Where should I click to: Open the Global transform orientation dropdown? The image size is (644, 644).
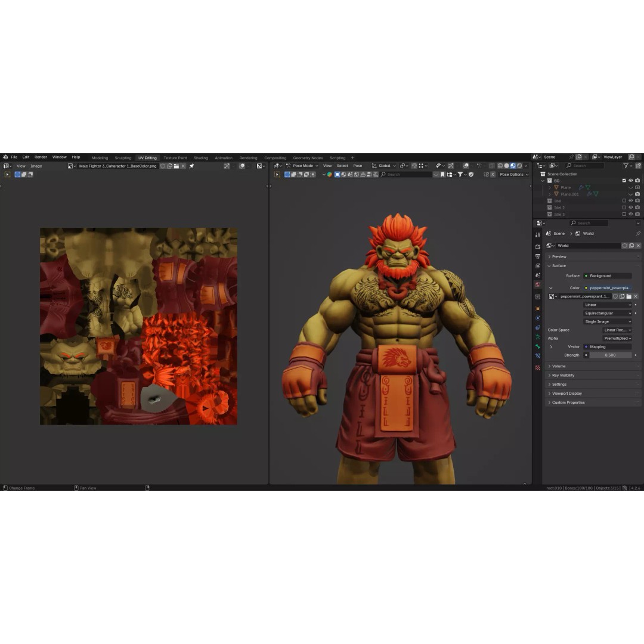pos(383,166)
